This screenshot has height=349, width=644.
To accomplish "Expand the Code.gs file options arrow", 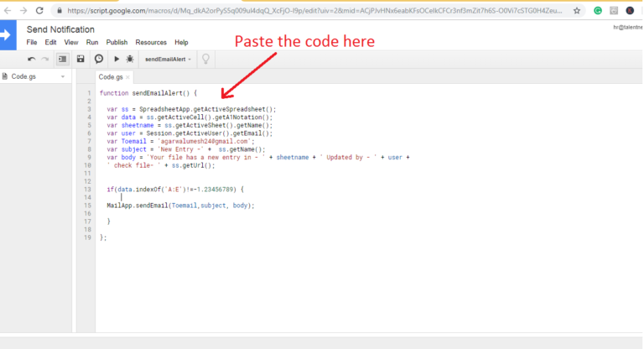I will click(x=63, y=76).
